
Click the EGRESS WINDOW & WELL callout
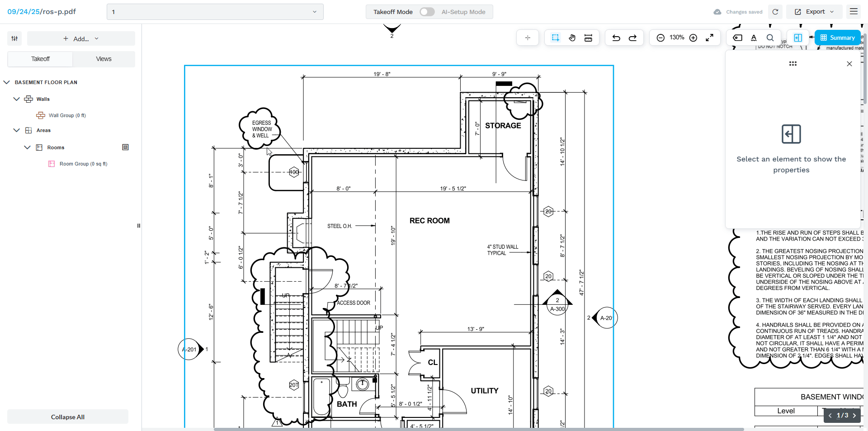[x=262, y=129]
